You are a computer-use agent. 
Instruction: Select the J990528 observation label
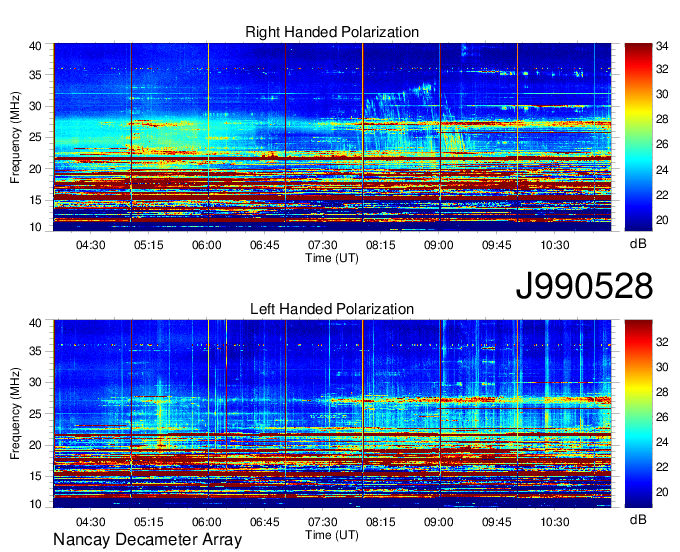(584, 286)
